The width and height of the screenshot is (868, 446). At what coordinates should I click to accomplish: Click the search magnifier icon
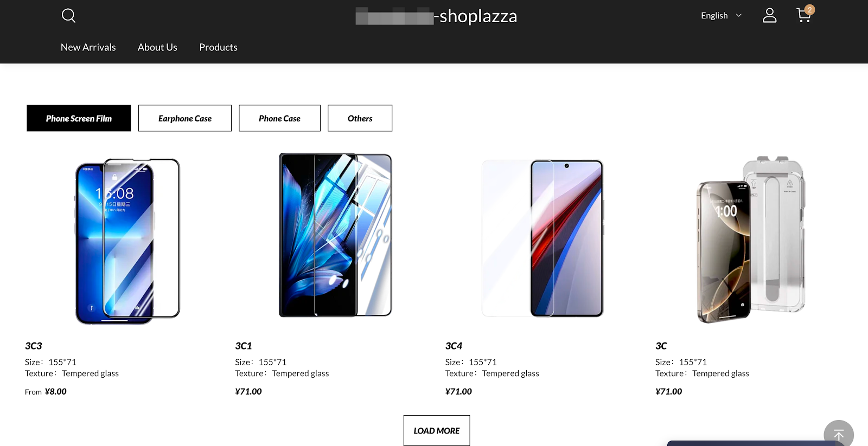68,16
